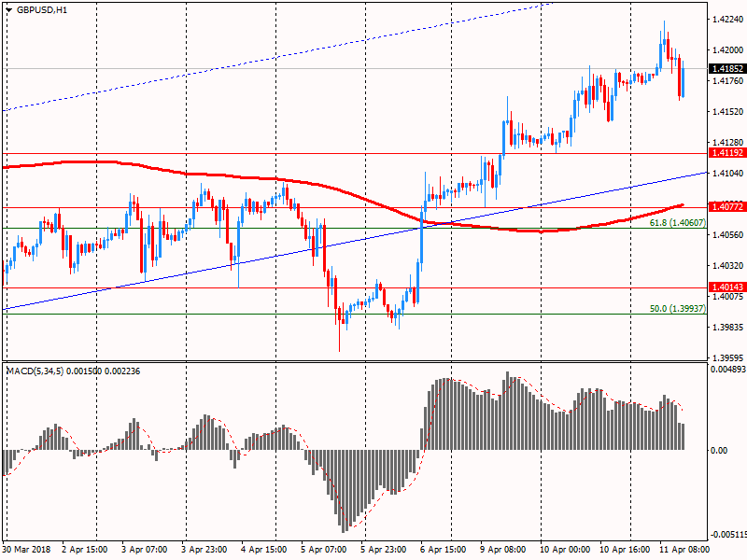Click the 1.42000 price scale value
Image resolution: width=747 pixels, height=560 pixels.
tap(727, 50)
